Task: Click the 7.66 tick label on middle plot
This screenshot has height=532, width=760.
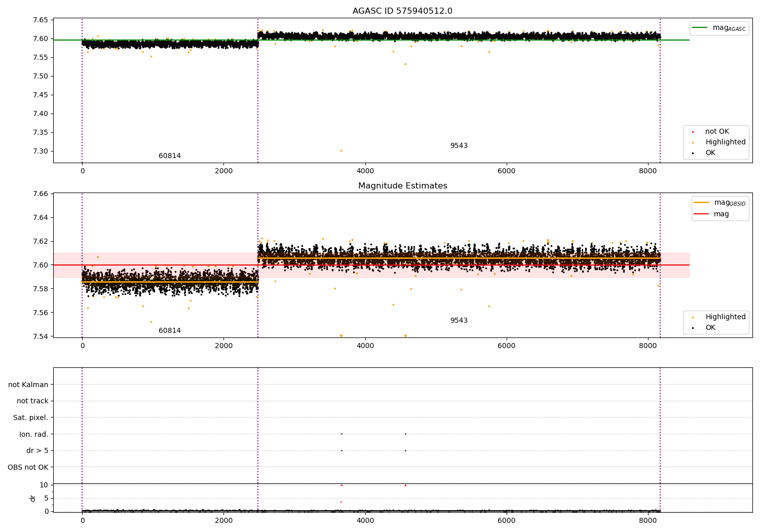Action: [40, 194]
